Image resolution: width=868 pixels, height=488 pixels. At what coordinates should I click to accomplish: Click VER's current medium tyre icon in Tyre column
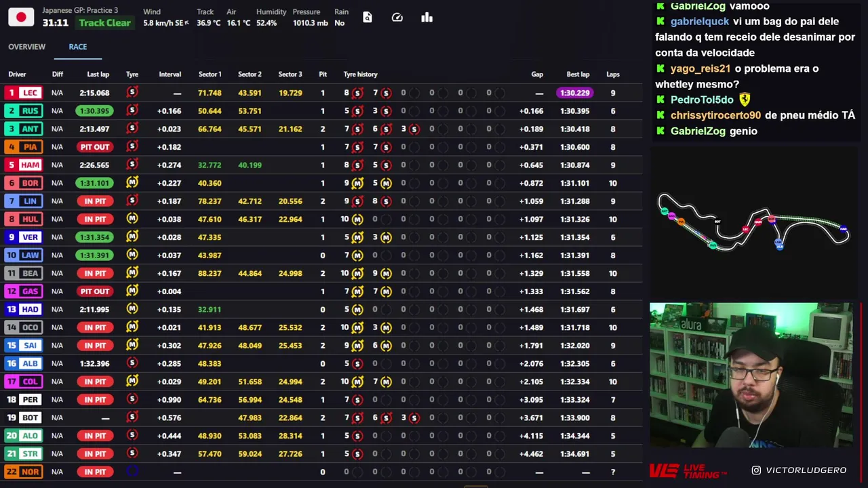[x=132, y=237]
